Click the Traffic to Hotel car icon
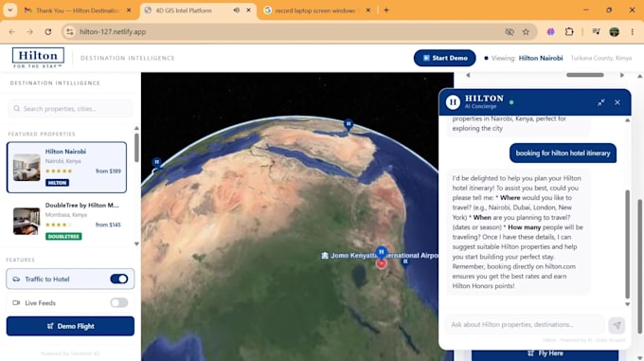Viewport: 644px width, 361px height. tap(16, 280)
